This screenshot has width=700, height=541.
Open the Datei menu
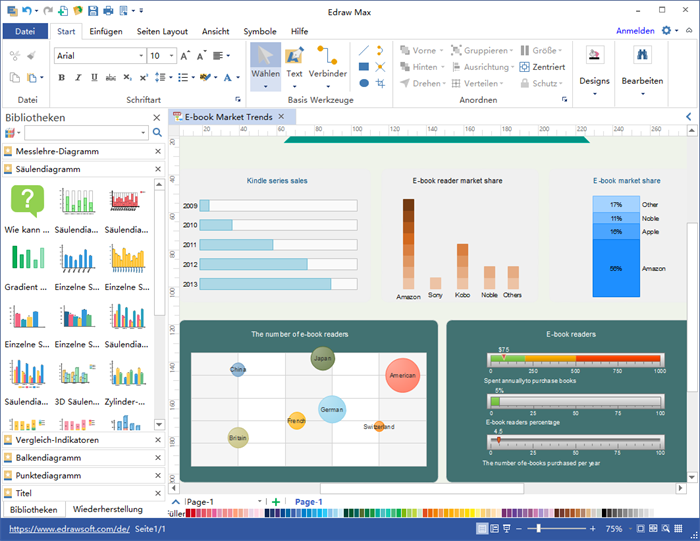(x=25, y=31)
